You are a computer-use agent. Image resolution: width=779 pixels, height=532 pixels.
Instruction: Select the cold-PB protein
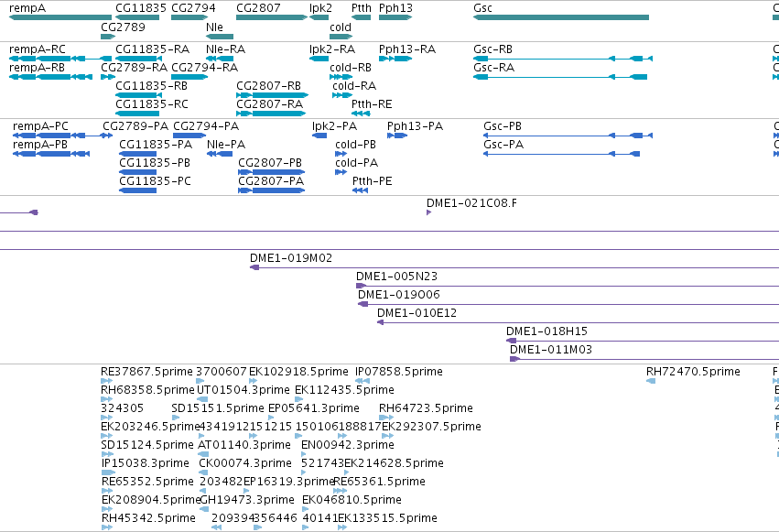[341, 154]
